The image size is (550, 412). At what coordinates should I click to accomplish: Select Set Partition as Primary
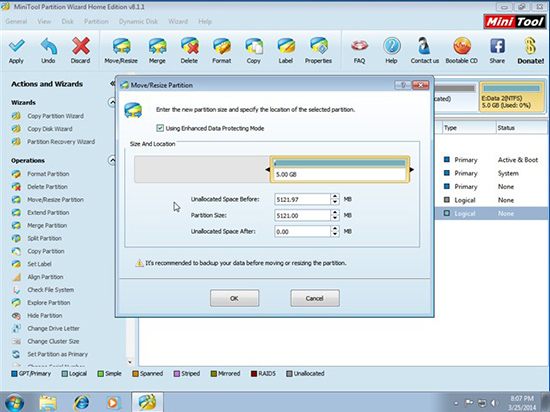58,354
